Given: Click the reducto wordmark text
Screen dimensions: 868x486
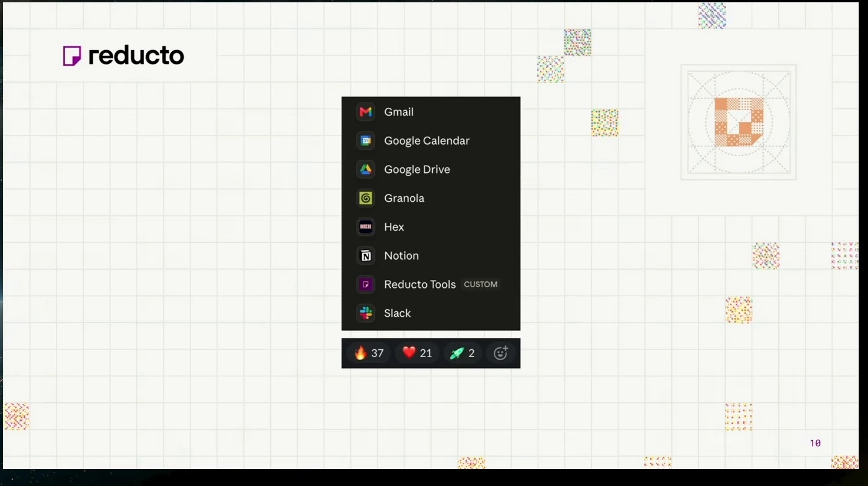Looking at the screenshot, I should (x=136, y=56).
